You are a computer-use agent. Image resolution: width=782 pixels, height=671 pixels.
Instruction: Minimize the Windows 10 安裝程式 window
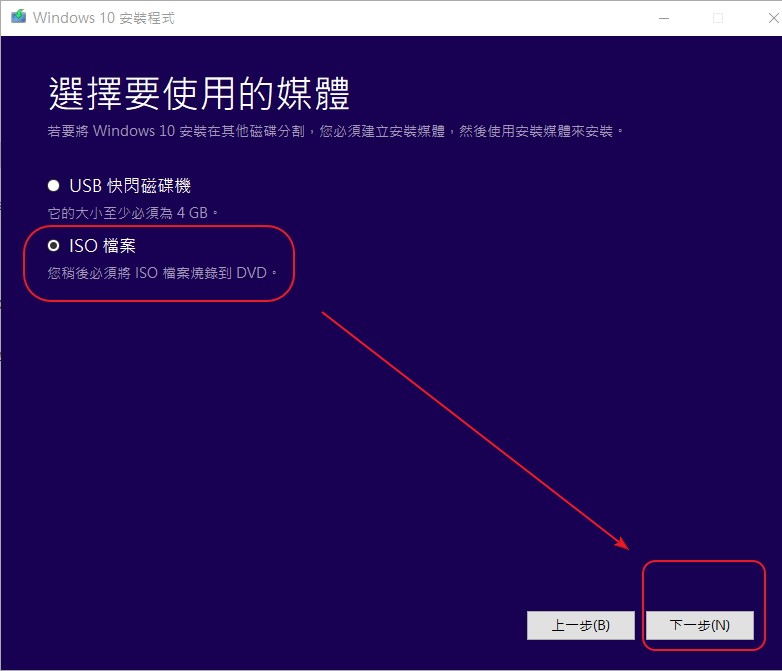click(x=664, y=18)
